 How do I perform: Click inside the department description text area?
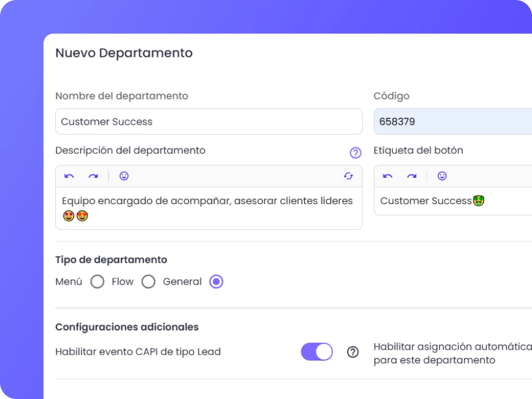tap(208, 208)
